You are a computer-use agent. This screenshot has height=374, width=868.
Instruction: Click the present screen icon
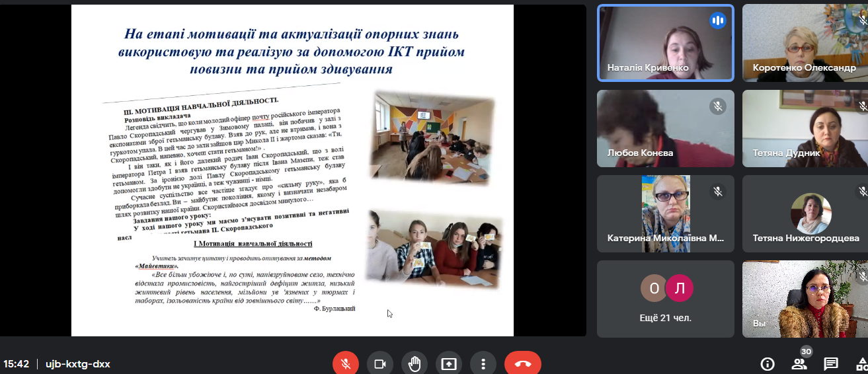(x=449, y=364)
